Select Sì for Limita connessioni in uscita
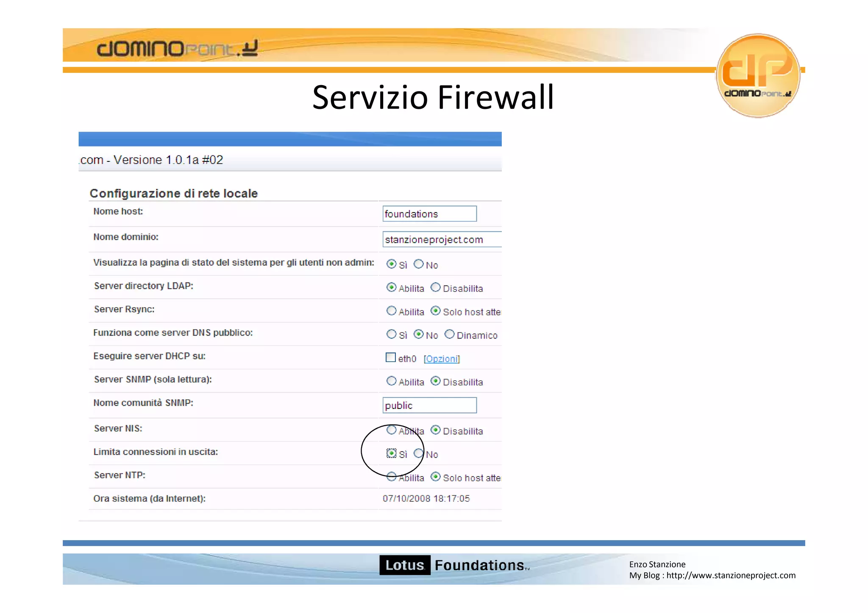Image resolution: width=868 pixels, height=613 pixels. tap(391, 453)
